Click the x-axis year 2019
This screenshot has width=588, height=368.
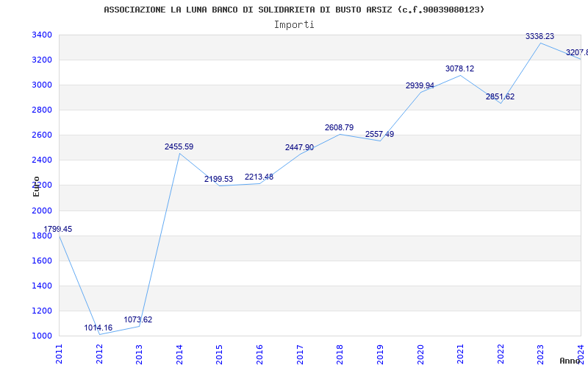click(x=380, y=354)
